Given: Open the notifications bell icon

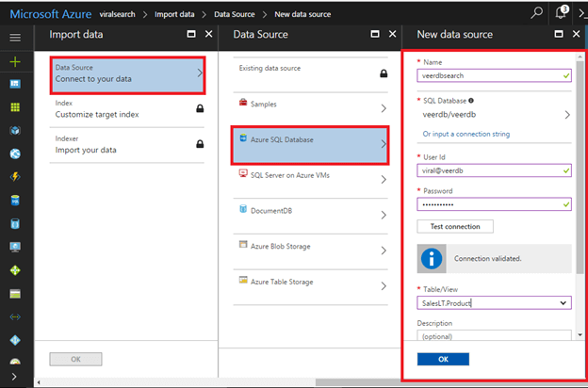Looking at the screenshot, I should [563, 12].
